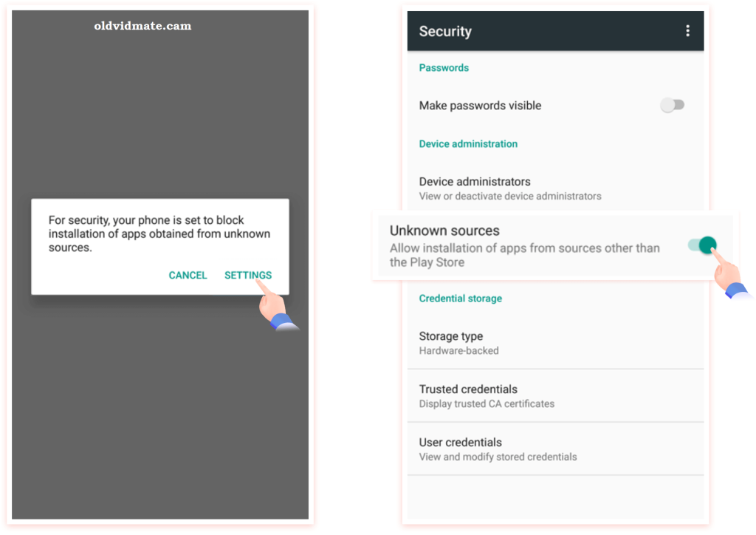Click the Security title in header bar
The image size is (756, 535).
coord(445,31)
